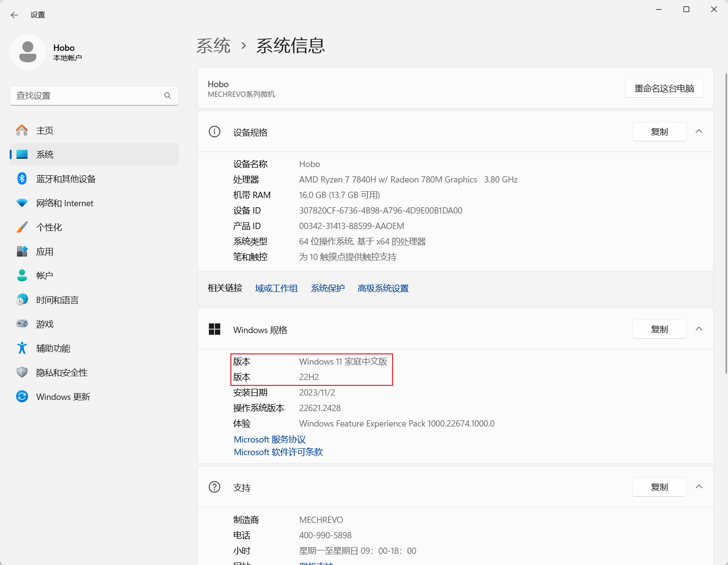The width and height of the screenshot is (728, 565).
Task: Open the 游戏 gaming section
Action: [x=45, y=323]
